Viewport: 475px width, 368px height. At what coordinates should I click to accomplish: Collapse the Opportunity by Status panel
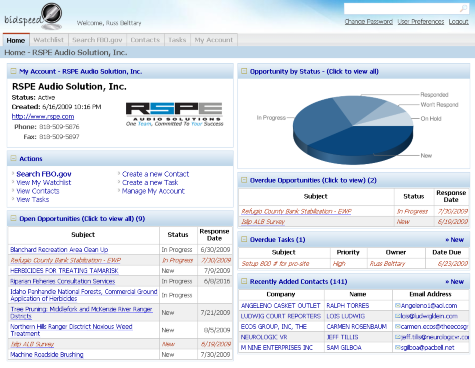click(244, 71)
